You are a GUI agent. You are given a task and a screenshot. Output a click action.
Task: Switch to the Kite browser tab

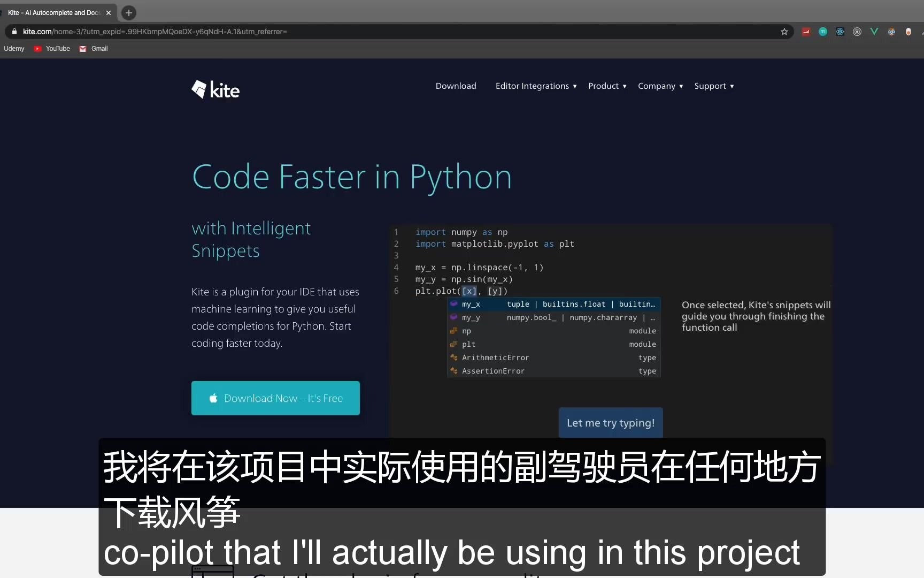53,12
